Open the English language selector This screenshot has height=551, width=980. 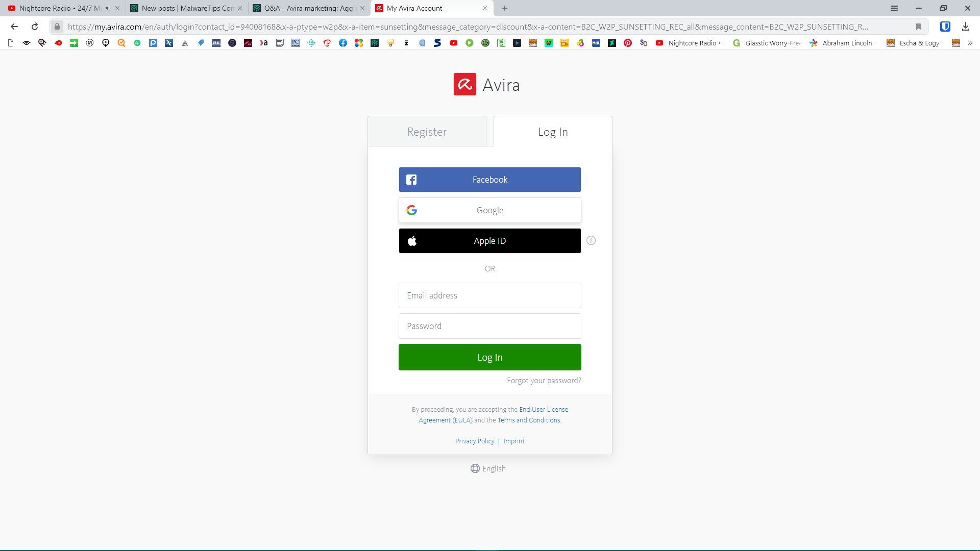(x=488, y=468)
